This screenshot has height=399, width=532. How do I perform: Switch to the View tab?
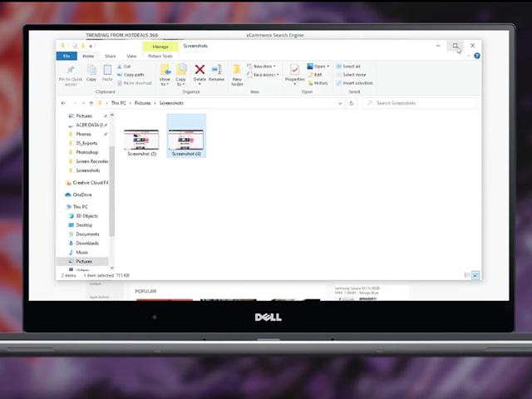point(131,56)
